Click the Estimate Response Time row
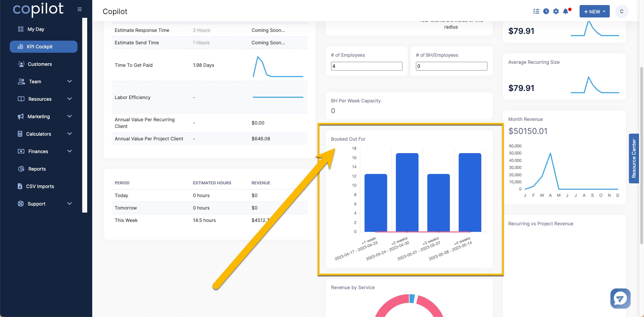 point(210,30)
